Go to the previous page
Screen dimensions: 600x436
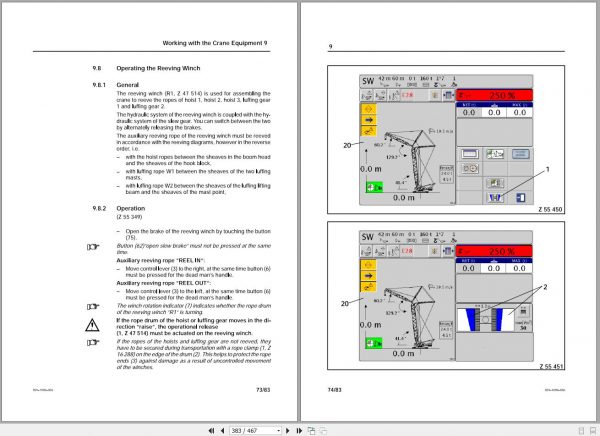(x=222, y=431)
